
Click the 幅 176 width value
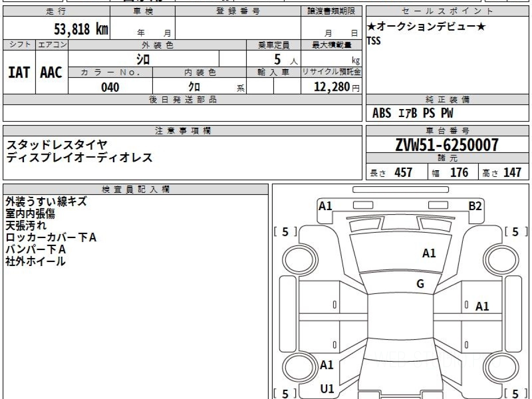click(450, 172)
